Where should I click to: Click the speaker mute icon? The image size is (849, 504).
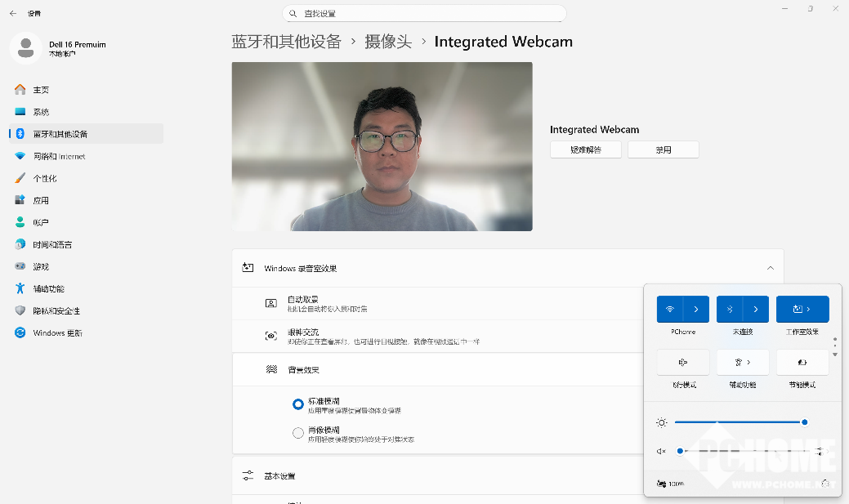point(661,451)
